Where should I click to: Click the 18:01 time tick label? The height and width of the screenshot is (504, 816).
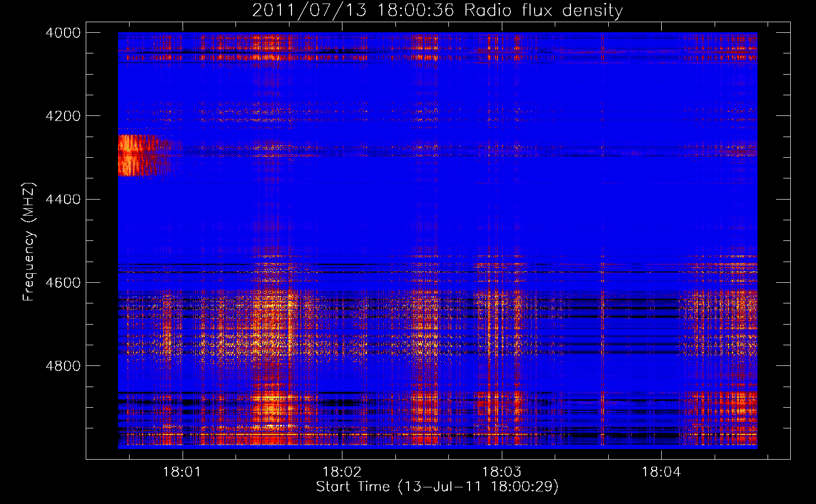pos(182,472)
